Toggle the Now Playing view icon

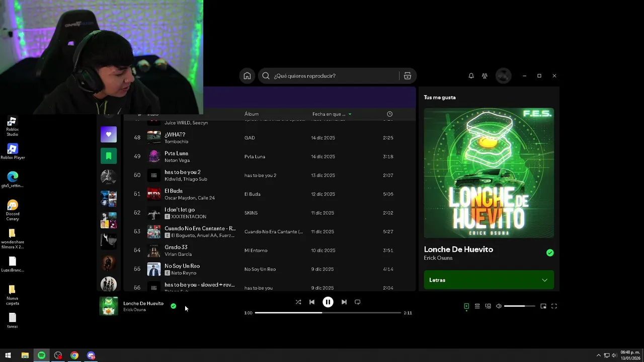tap(466, 306)
